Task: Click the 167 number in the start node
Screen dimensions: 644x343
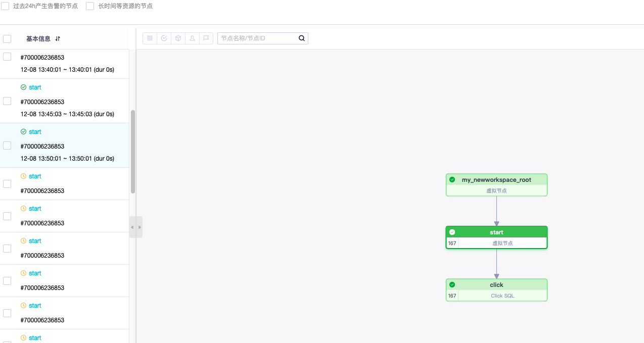Action: tap(452, 243)
